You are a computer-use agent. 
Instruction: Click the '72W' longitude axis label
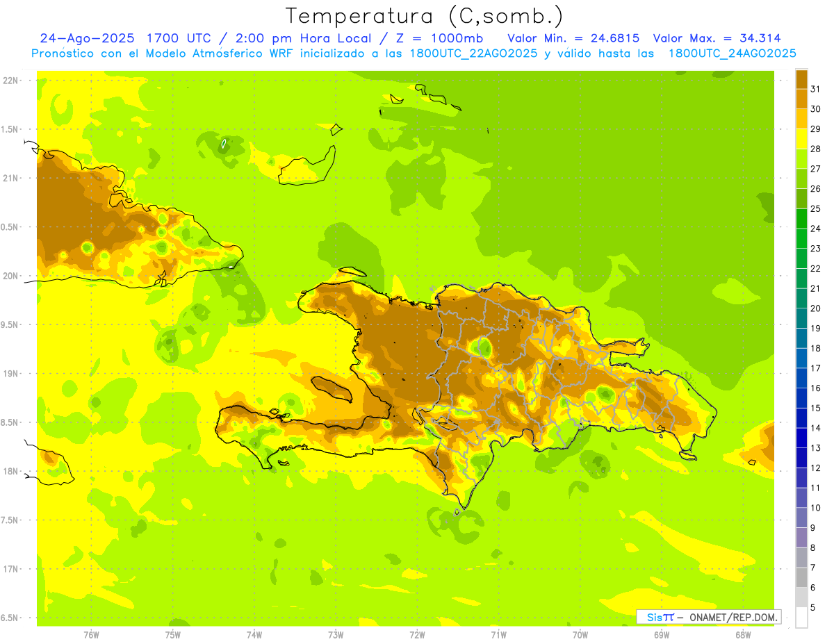click(x=417, y=636)
